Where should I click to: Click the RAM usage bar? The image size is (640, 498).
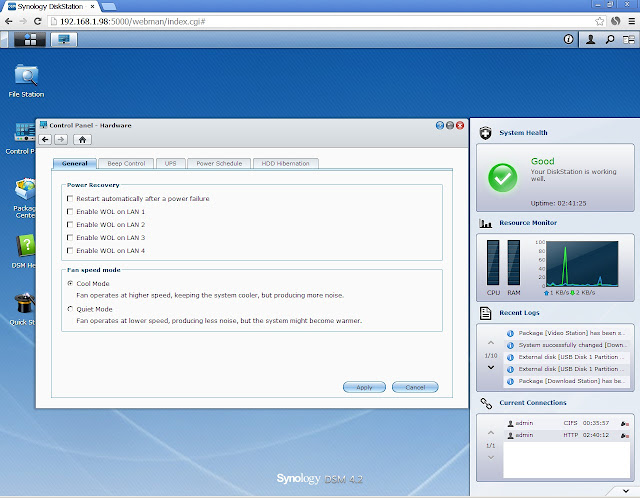click(x=514, y=262)
